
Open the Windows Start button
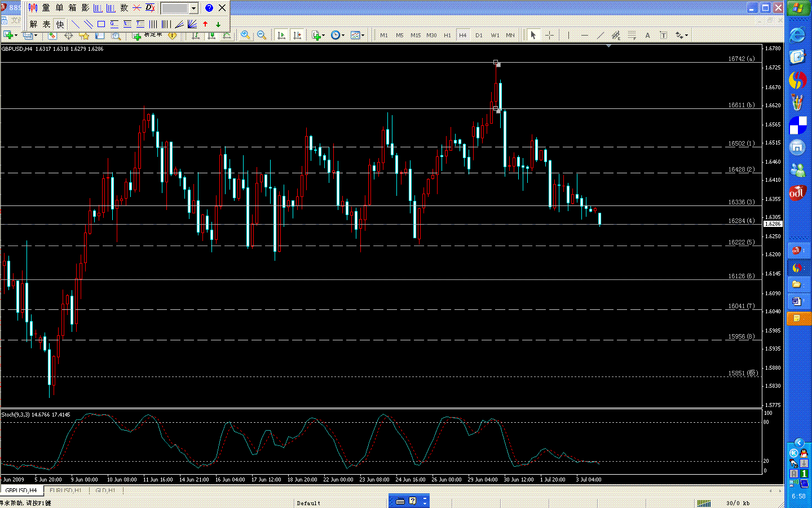(798, 8)
